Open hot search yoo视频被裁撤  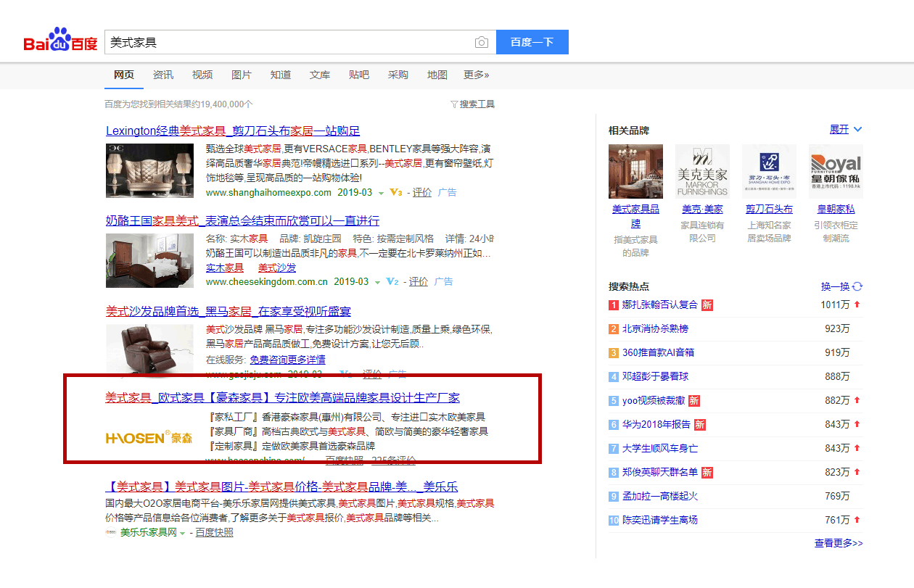pos(653,400)
